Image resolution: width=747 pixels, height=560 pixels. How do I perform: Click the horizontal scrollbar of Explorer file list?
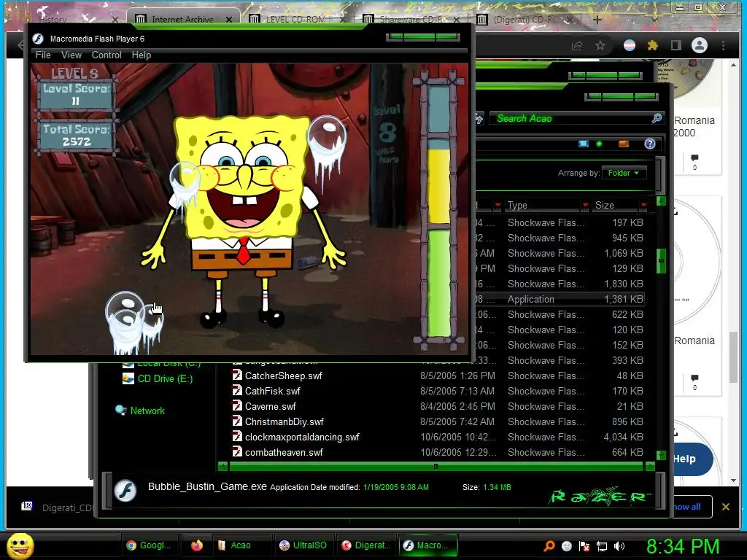pyautogui.click(x=436, y=466)
